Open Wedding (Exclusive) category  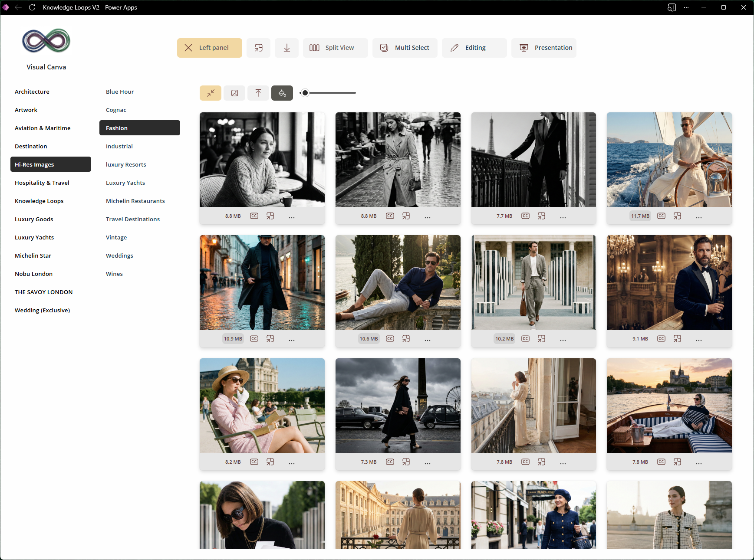pos(42,310)
